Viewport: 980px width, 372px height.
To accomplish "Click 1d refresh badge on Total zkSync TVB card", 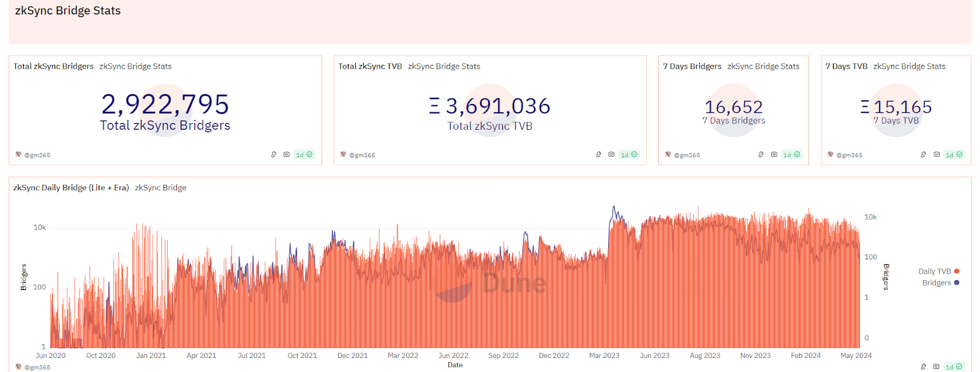I will 629,155.
